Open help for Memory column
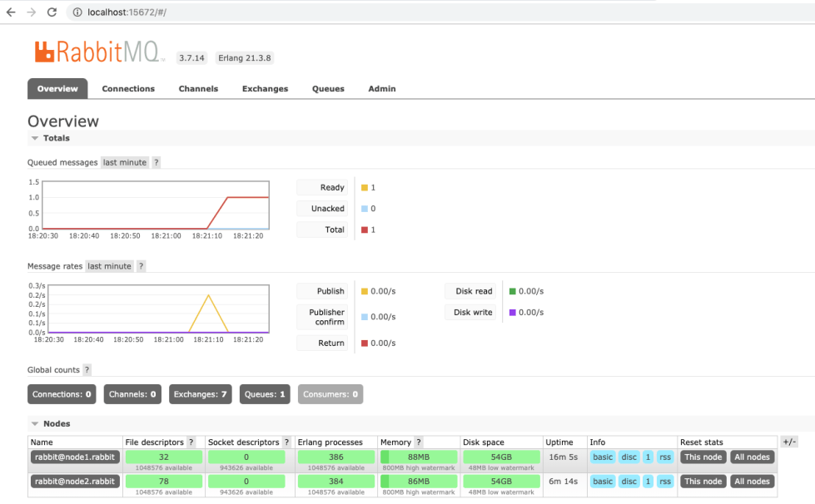815x504 pixels. click(419, 442)
